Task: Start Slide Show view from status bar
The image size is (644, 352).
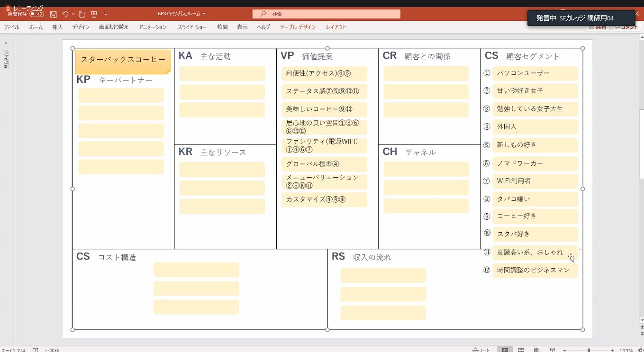Action: pos(552,350)
